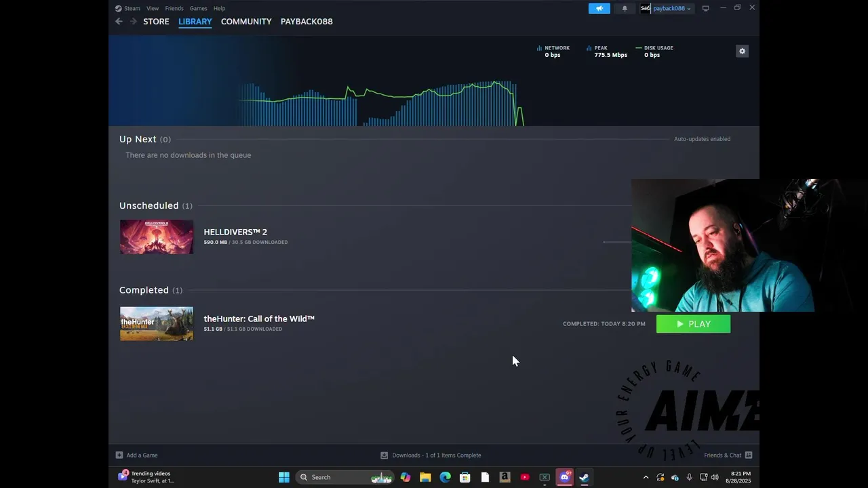
Task: Open the PAYBACK088 profile tab
Action: (x=307, y=22)
